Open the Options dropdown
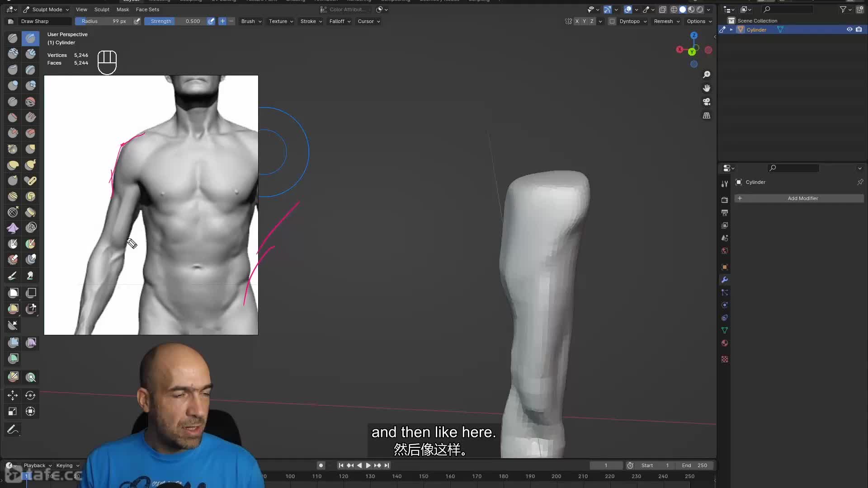 pos(699,21)
